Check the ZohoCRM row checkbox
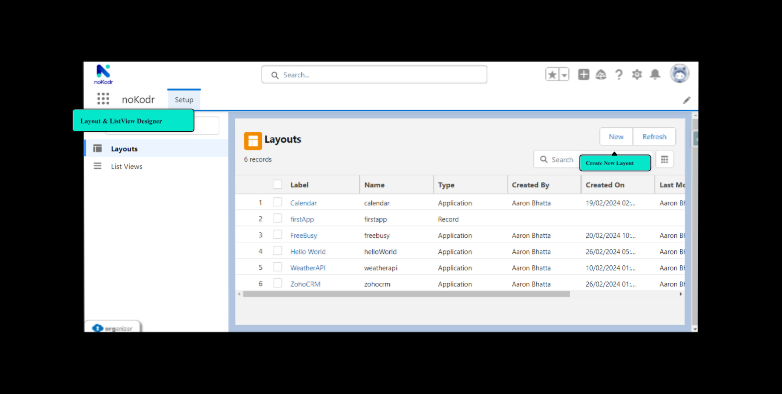The height and width of the screenshot is (394, 782). (x=277, y=283)
